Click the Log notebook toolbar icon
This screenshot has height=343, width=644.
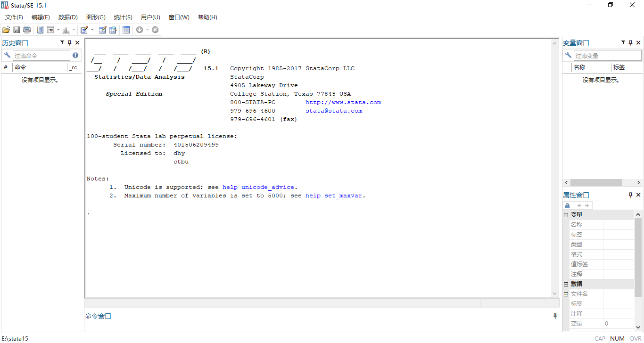(x=40, y=30)
